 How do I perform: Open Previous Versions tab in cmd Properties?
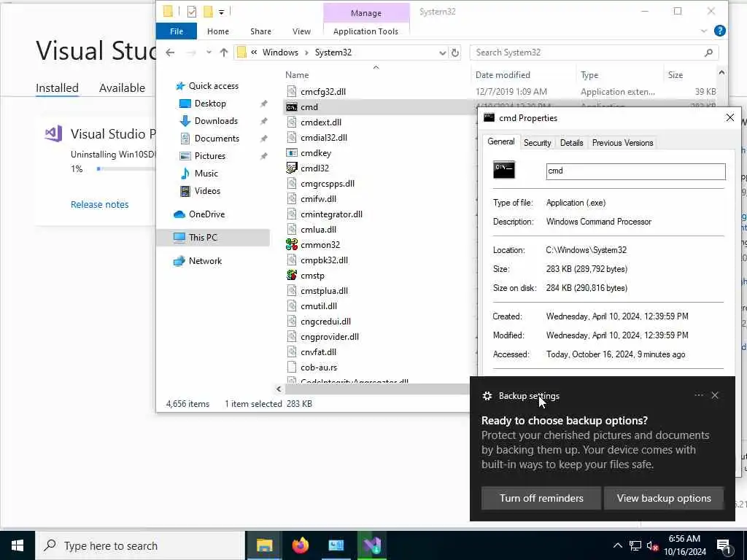click(x=622, y=143)
